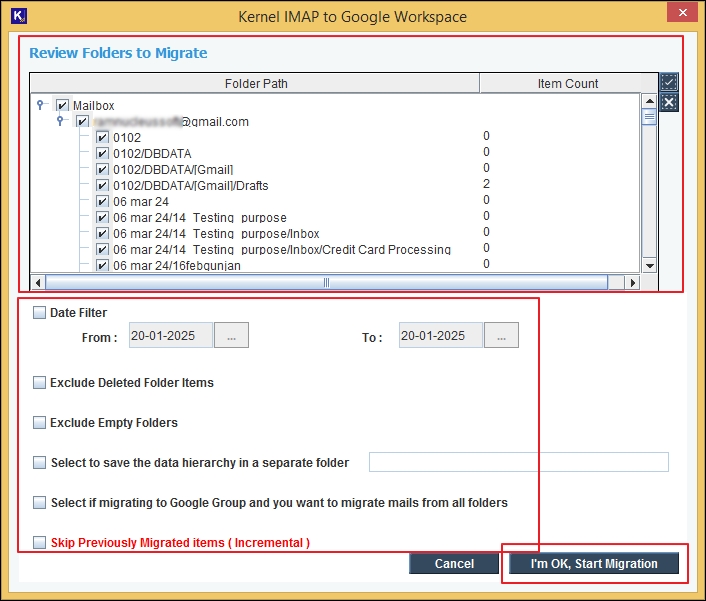The width and height of the screenshot is (706, 601).
Task: Click the select-all folders icon
Action: pyautogui.click(x=669, y=82)
